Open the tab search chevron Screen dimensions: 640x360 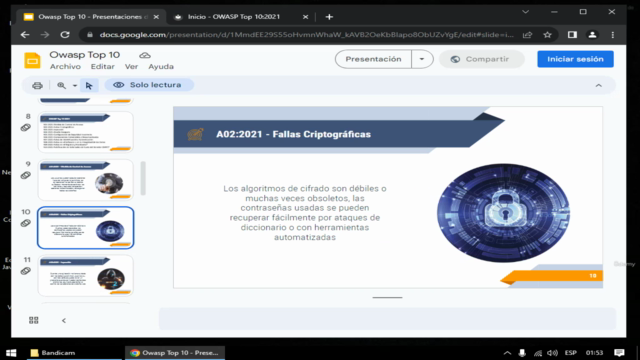click(525, 12)
